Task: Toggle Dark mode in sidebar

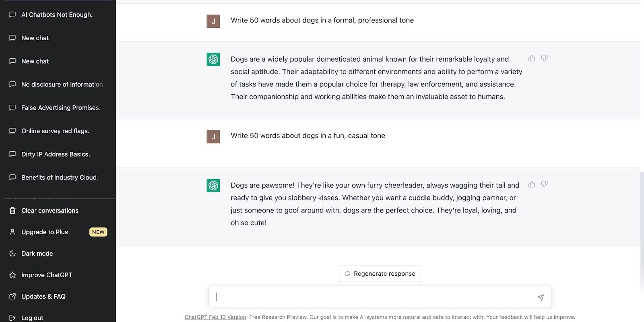Action: click(x=37, y=254)
